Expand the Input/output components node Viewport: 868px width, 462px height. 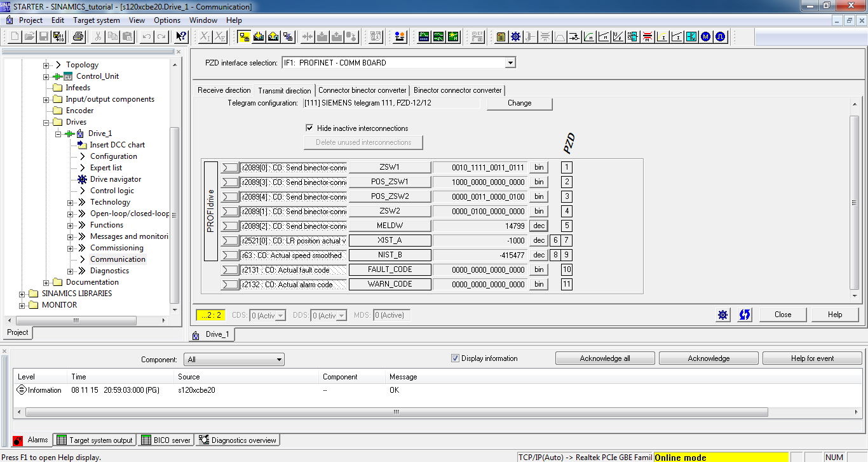[x=46, y=99]
